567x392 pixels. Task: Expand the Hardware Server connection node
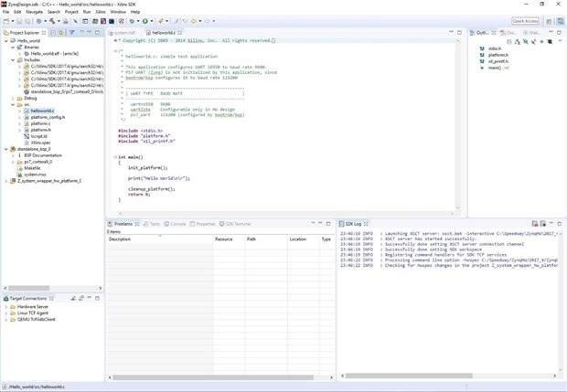(6, 307)
